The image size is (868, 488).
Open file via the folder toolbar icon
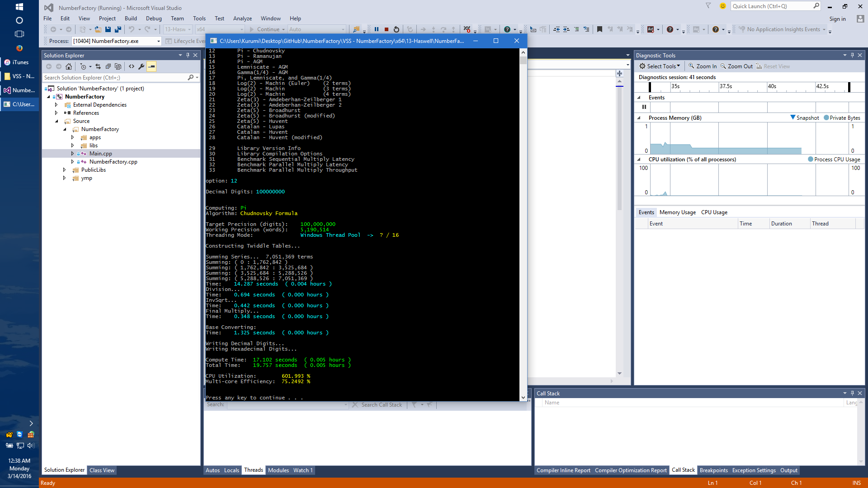pos(98,29)
